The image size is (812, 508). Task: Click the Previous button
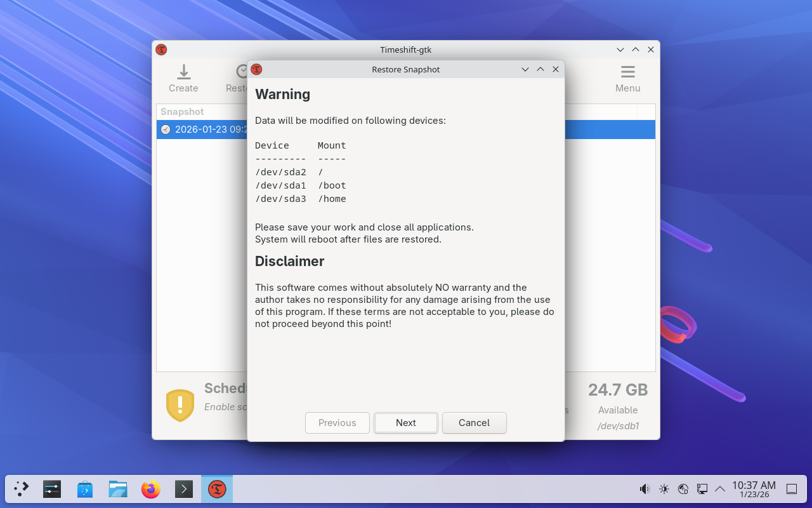tap(337, 423)
